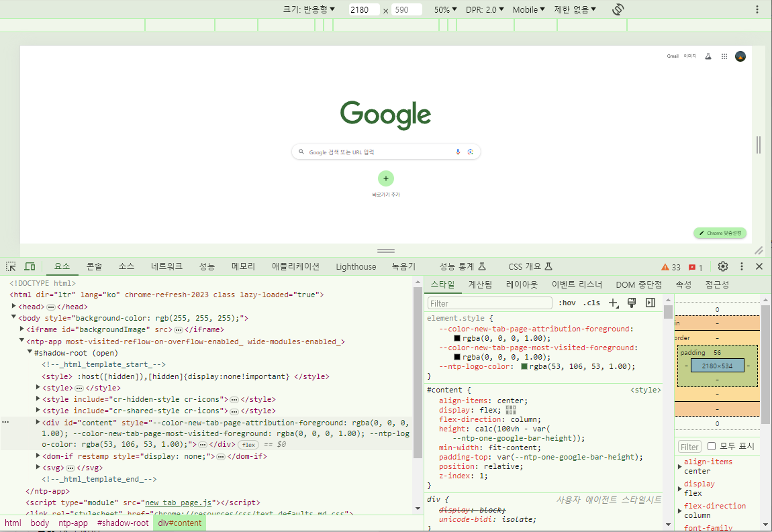Open the Google apps grid icon
Viewport: 772px width, 532px height.
coord(724,56)
